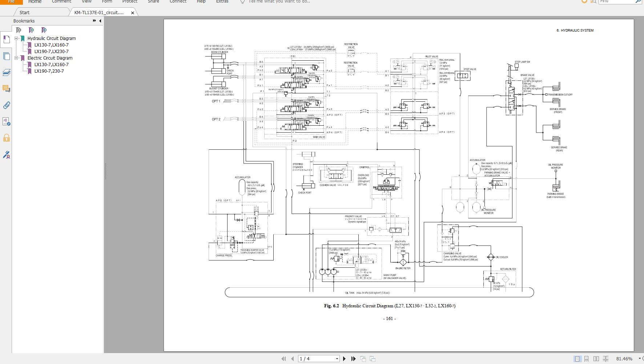Viewport: 644px width, 364px height.
Task: Collapse the Electric Circuit Diagram bookmark
Action: click(16, 58)
